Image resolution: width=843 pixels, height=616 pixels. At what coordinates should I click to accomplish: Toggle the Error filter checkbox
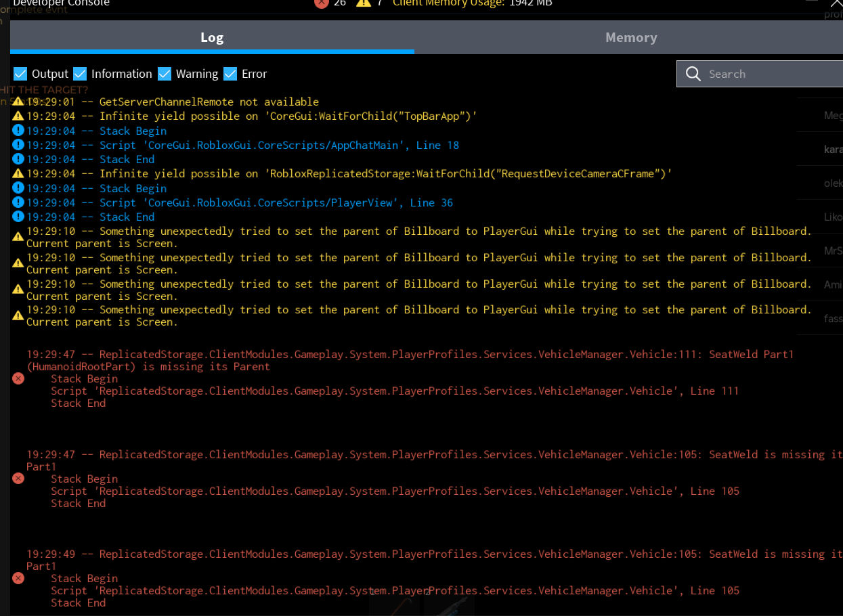coord(230,73)
